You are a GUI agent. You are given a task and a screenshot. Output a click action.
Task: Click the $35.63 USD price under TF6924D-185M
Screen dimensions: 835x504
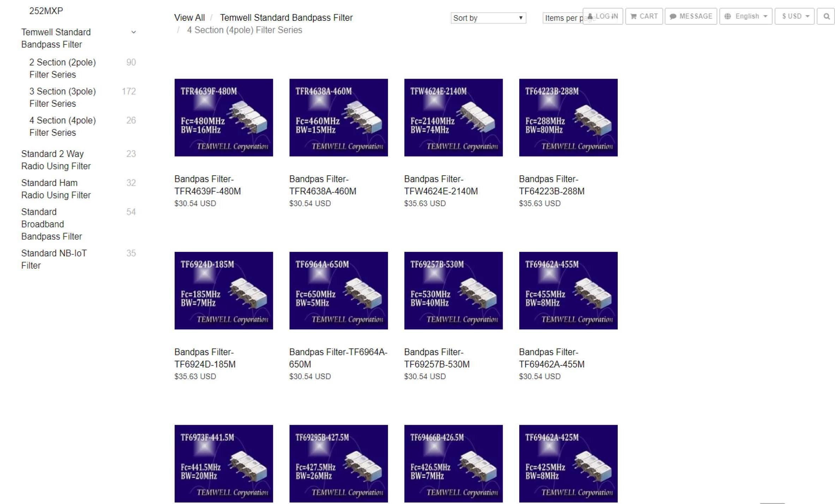(195, 377)
